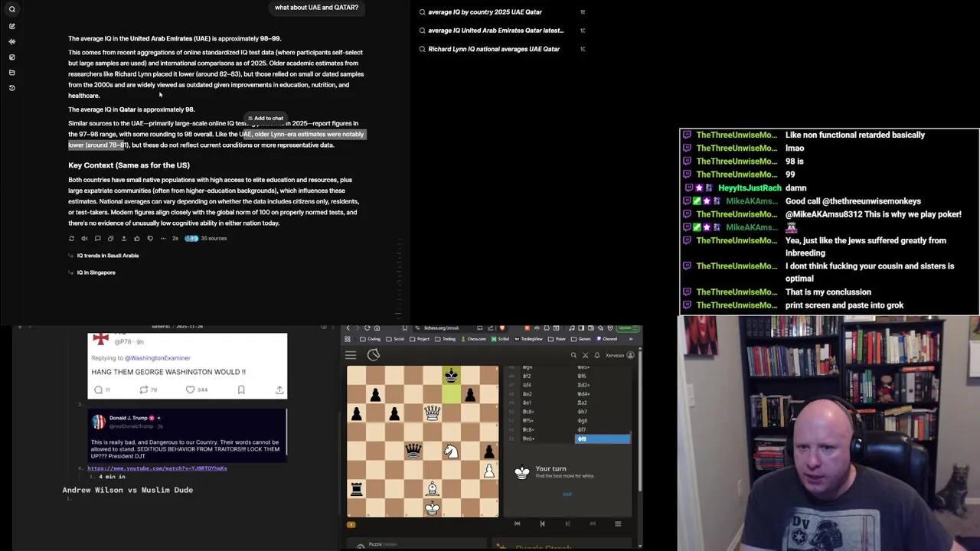Open chat history in Grok sidebar
The height and width of the screenshot is (551, 980).
tap(11, 87)
